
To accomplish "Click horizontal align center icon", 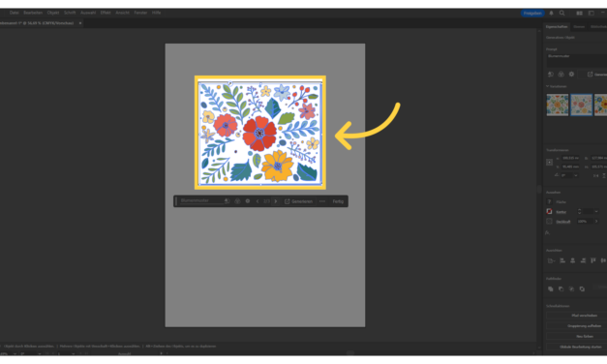I will (572, 261).
